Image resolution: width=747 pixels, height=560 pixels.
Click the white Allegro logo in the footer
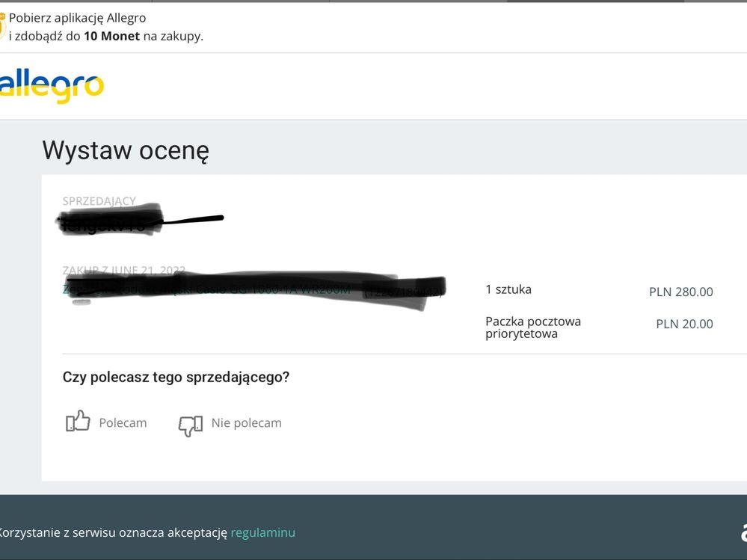click(x=743, y=532)
